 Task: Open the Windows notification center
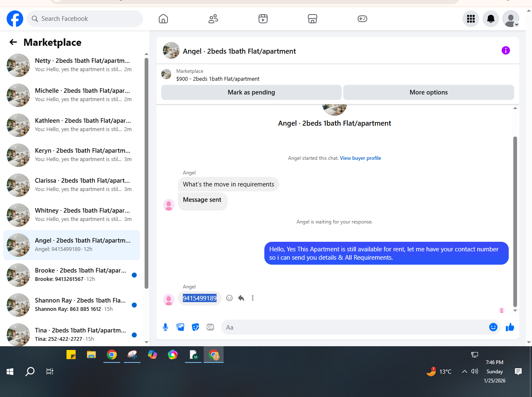click(518, 372)
